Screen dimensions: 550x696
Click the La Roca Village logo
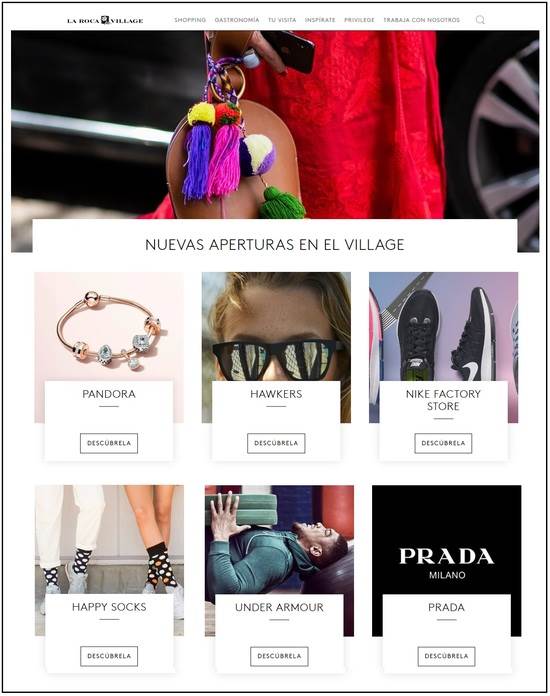pos(105,20)
